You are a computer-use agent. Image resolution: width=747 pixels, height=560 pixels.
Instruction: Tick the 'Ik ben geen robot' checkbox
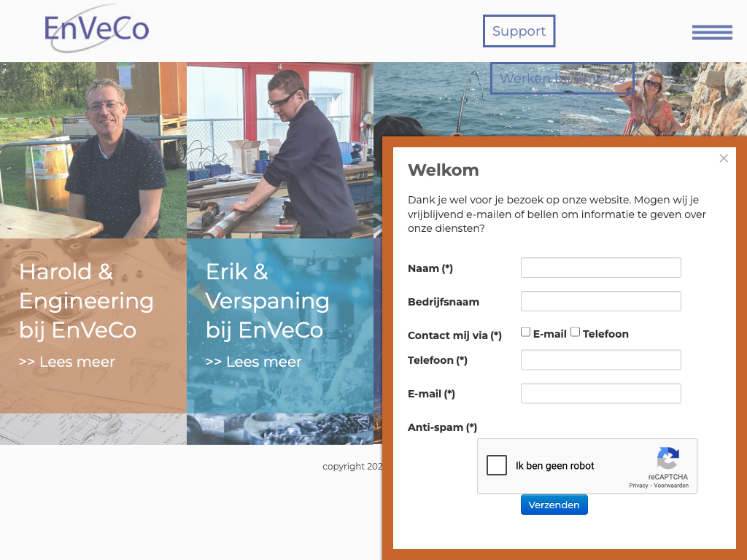[x=496, y=465]
